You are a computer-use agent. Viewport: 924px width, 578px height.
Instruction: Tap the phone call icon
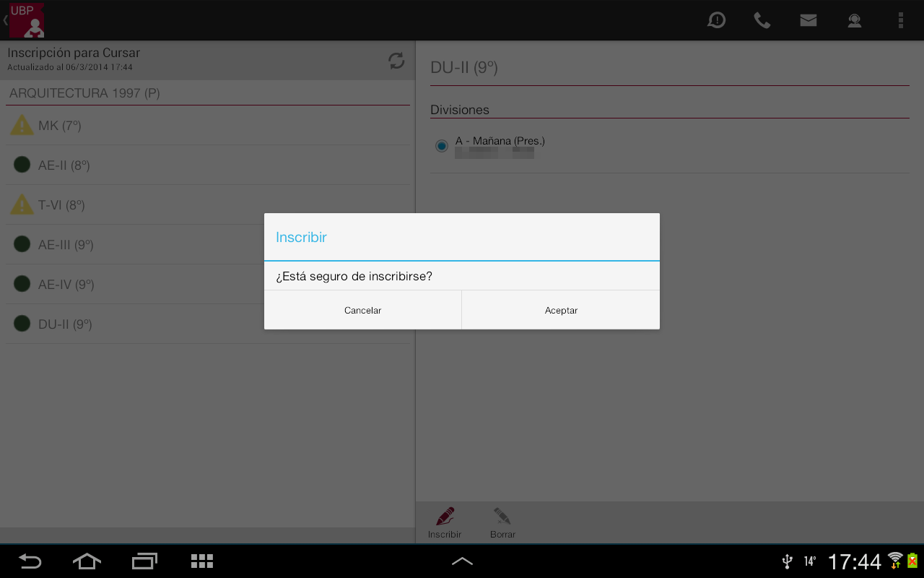762,20
